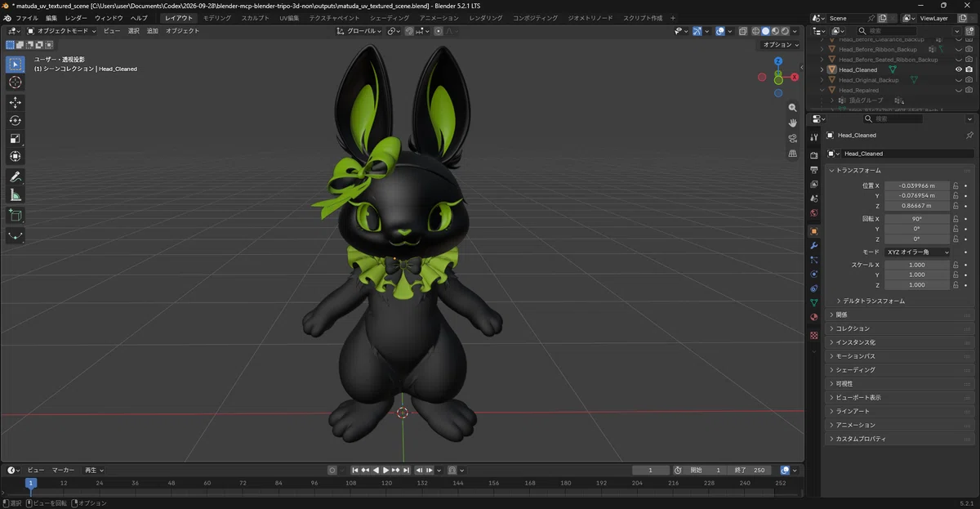Open the レンダー menu

point(76,18)
